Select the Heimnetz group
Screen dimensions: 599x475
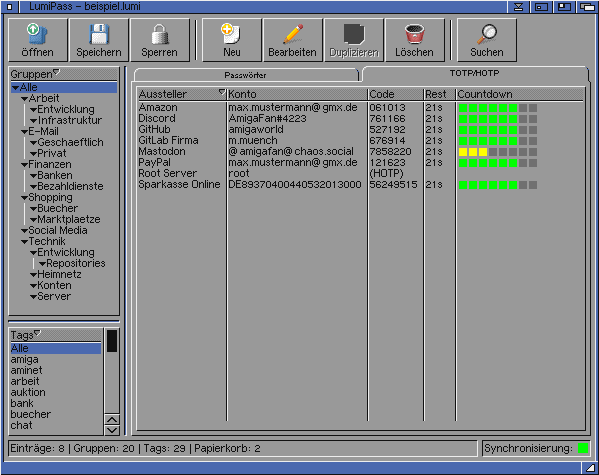tap(59, 274)
